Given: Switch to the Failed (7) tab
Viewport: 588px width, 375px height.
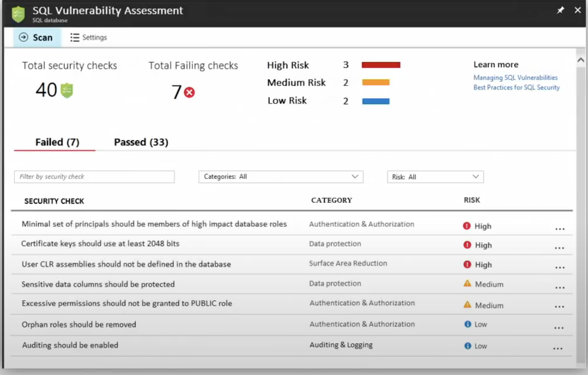Looking at the screenshot, I should [x=57, y=142].
